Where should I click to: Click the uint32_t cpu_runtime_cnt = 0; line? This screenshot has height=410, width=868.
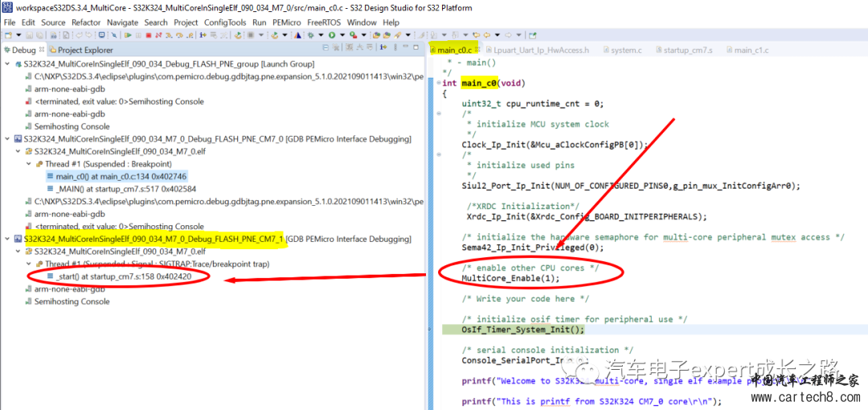533,104
